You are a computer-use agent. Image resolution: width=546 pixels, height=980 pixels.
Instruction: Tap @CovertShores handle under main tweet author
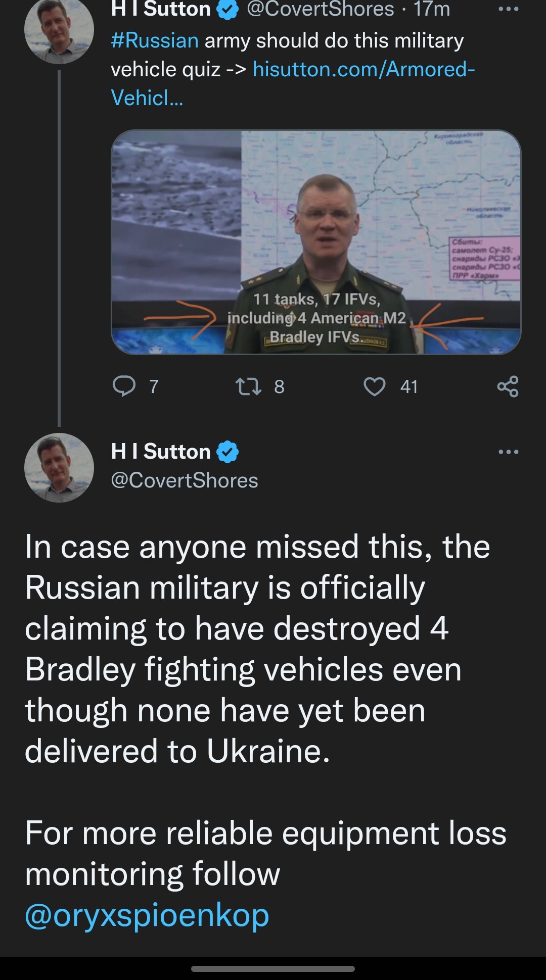[185, 480]
